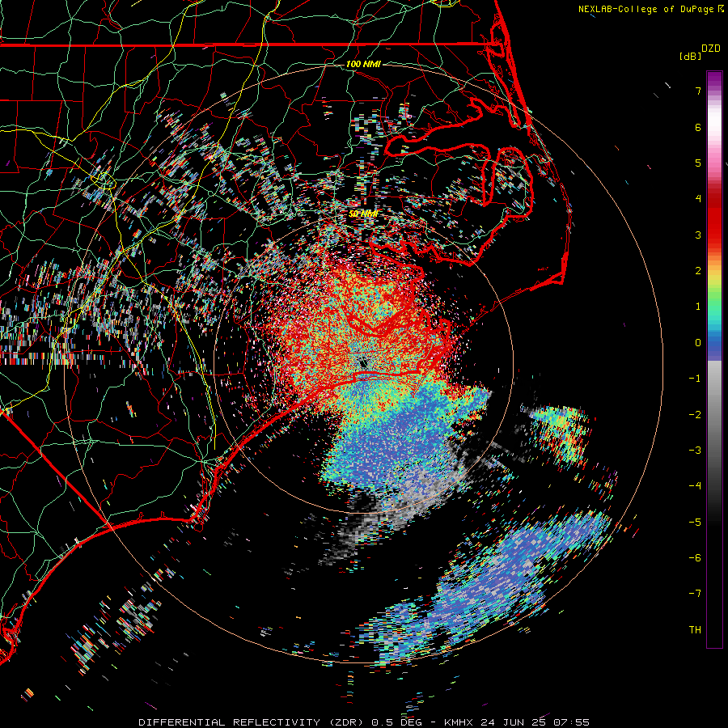Click the -1 value on color scale
The height and width of the screenshot is (728, 728).
click(x=695, y=379)
